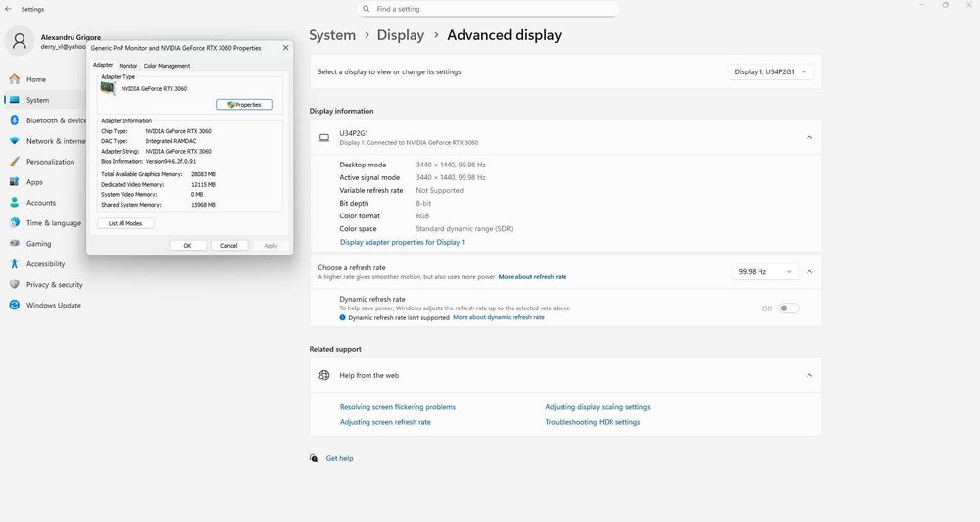Click the Get help link text
The image size is (980, 522).
point(339,458)
